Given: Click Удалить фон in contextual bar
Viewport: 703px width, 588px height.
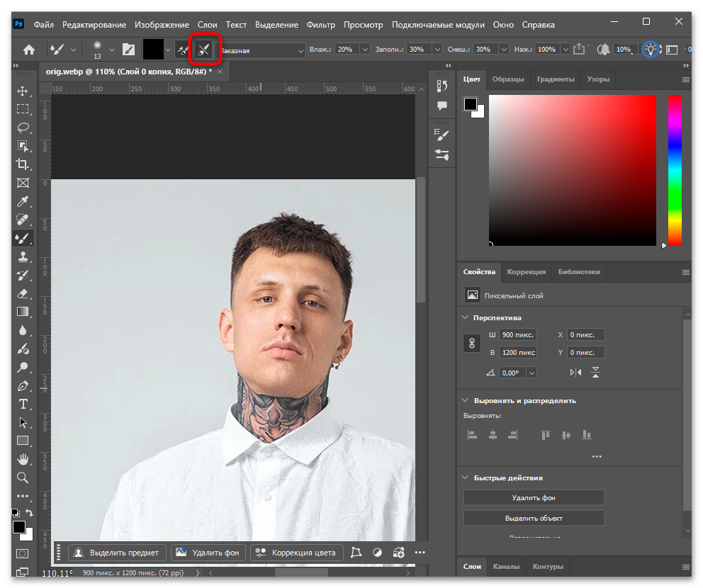Looking at the screenshot, I should coord(208,553).
